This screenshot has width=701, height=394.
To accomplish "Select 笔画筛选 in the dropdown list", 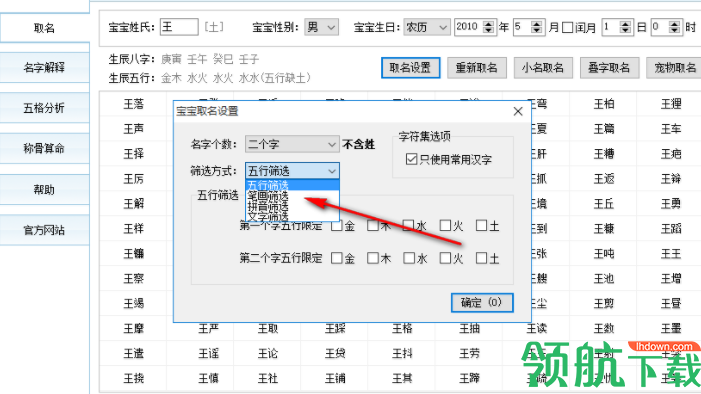I will coord(292,195).
